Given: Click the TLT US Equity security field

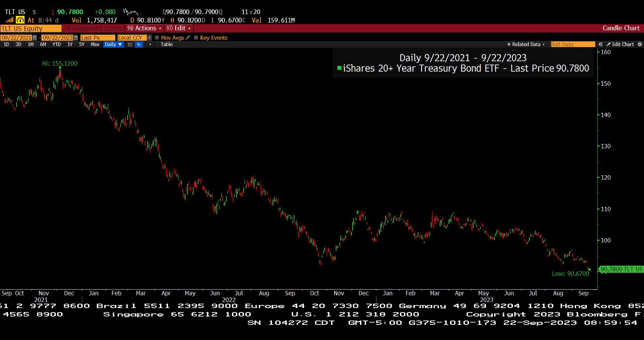Looking at the screenshot, I should [x=31, y=28].
